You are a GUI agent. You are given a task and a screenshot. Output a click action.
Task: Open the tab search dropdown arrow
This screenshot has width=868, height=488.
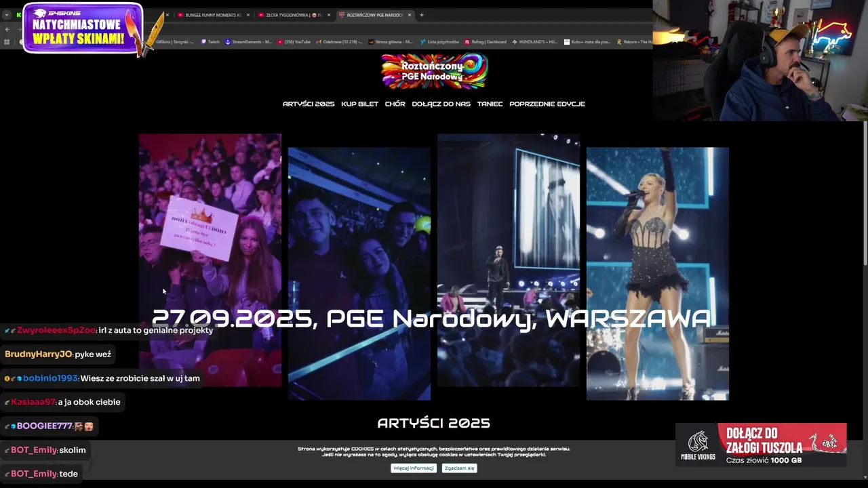coord(7,15)
